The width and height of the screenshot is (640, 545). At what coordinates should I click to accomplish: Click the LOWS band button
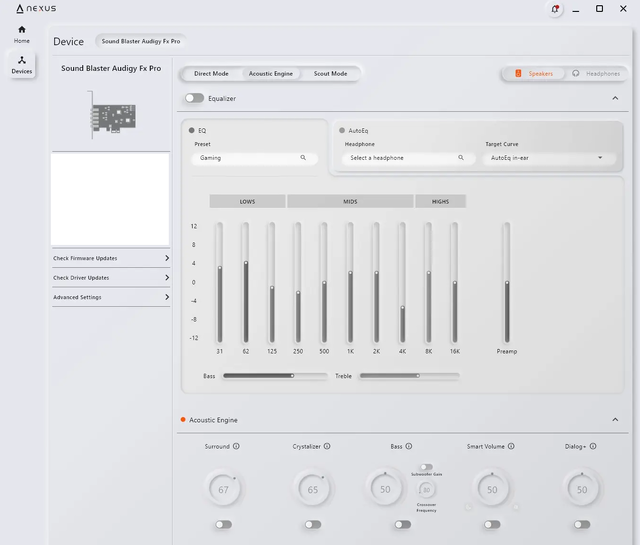[247, 201]
